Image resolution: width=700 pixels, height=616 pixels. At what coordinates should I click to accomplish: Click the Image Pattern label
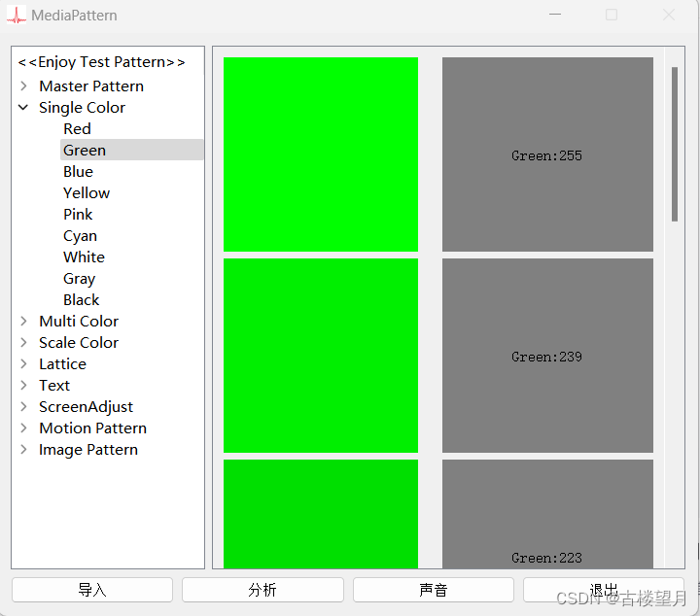coord(88,450)
